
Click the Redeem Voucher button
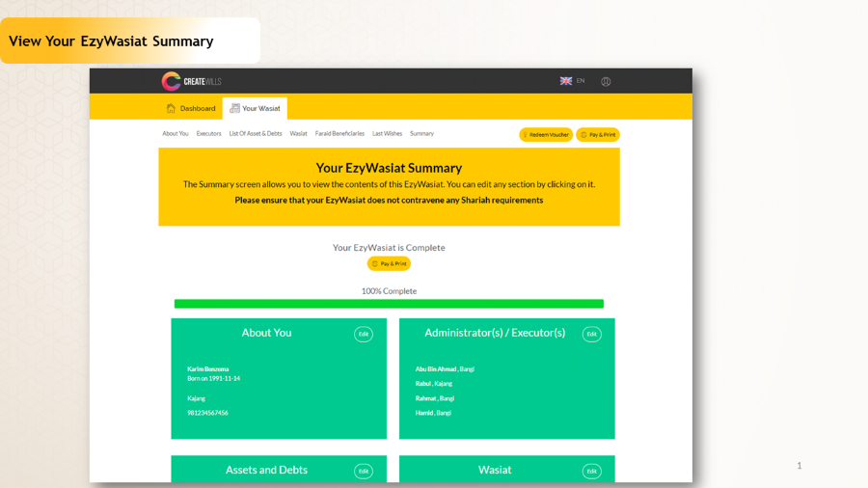[546, 134]
